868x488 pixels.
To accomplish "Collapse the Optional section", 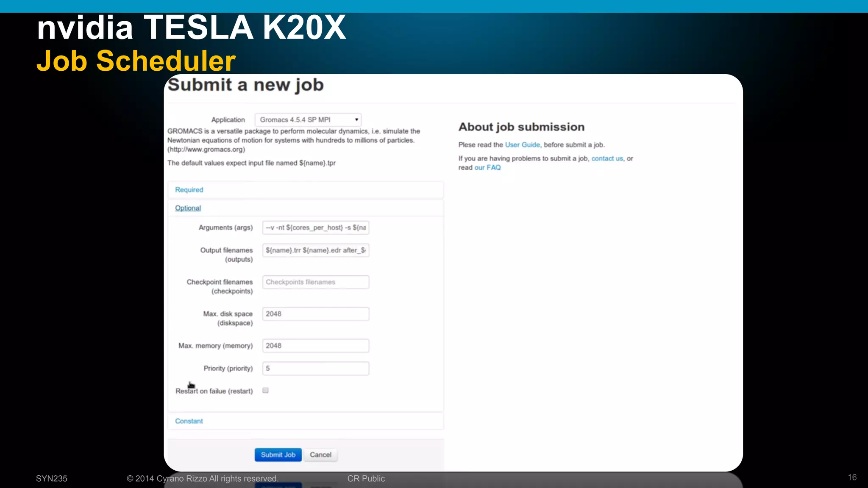I will coord(188,208).
